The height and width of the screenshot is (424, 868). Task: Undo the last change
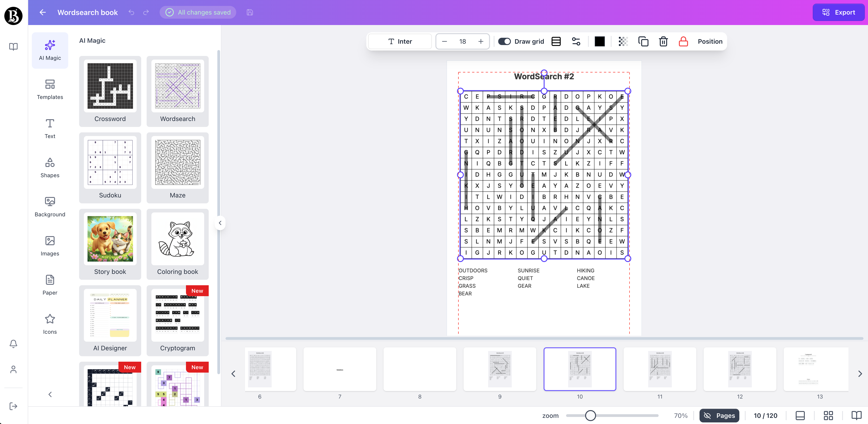131,13
